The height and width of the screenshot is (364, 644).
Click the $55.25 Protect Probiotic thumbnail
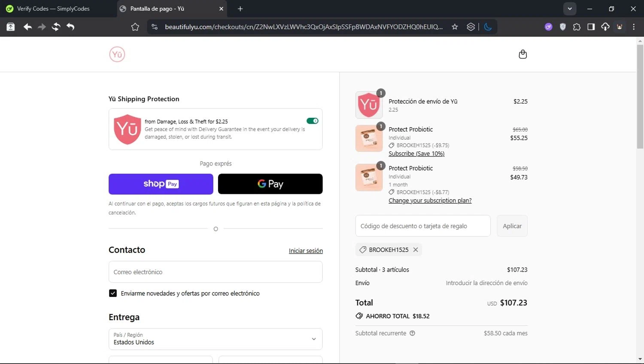coord(369,138)
